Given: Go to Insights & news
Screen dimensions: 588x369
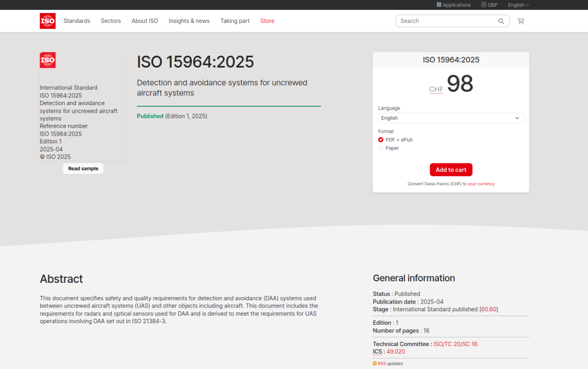Looking at the screenshot, I should [189, 21].
